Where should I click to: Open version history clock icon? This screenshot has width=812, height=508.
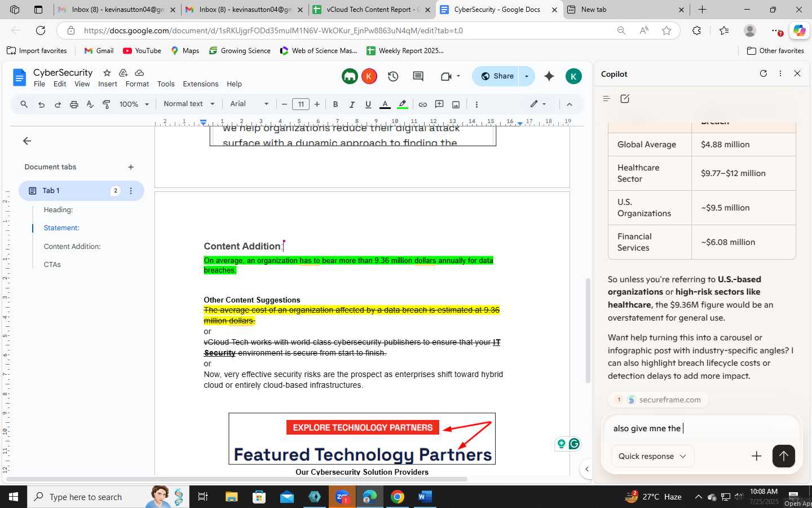tap(393, 76)
